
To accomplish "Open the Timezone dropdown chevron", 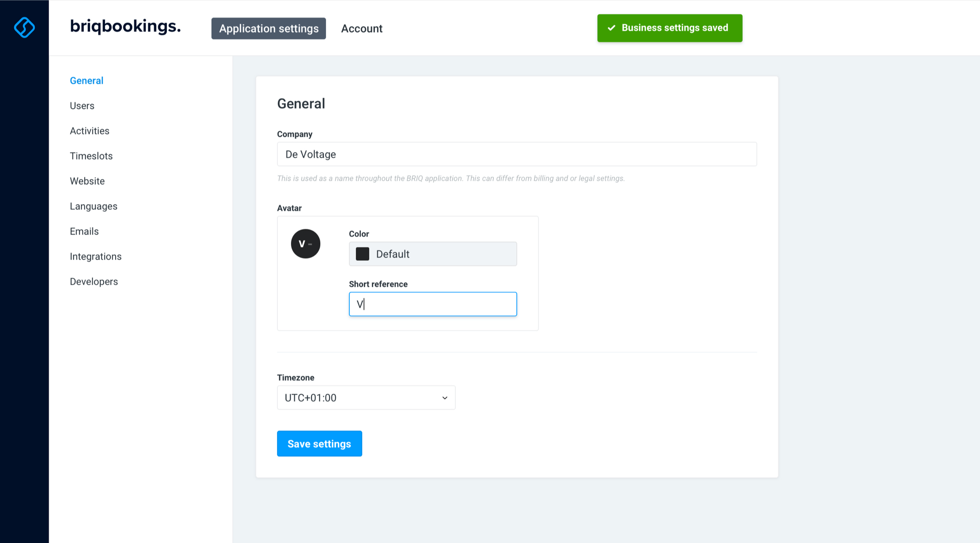I will (x=445, y=398).
